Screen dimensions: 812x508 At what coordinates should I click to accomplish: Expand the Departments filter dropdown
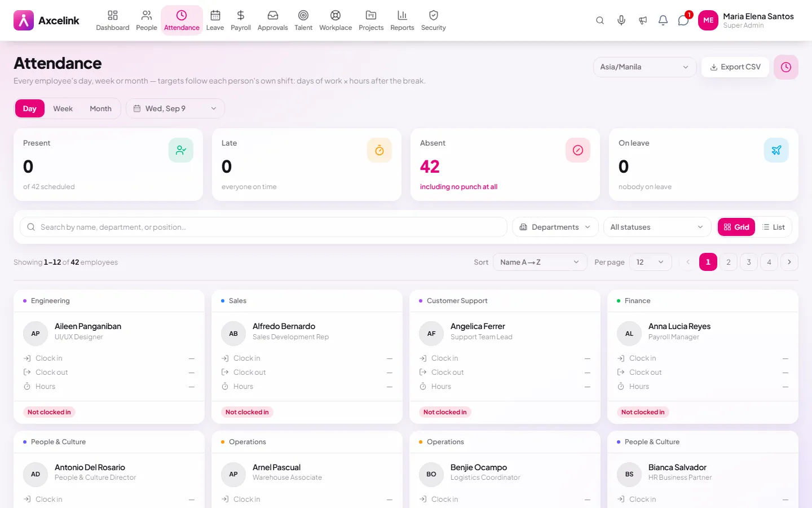point(555,227)
